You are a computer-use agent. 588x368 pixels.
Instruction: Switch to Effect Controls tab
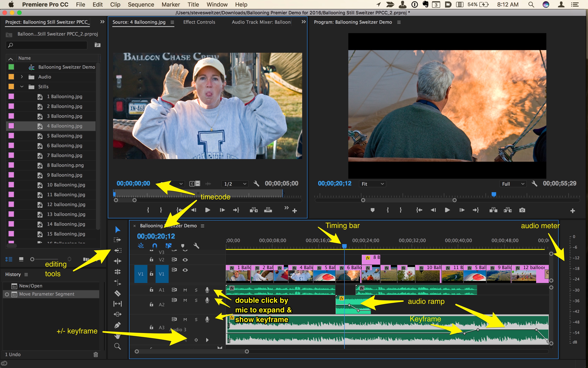point(199,22)
